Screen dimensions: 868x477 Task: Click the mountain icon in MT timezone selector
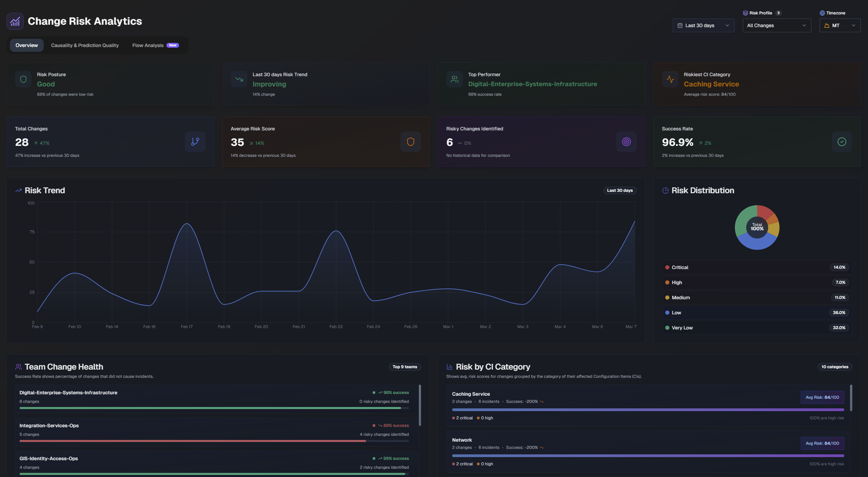(827, 25)
